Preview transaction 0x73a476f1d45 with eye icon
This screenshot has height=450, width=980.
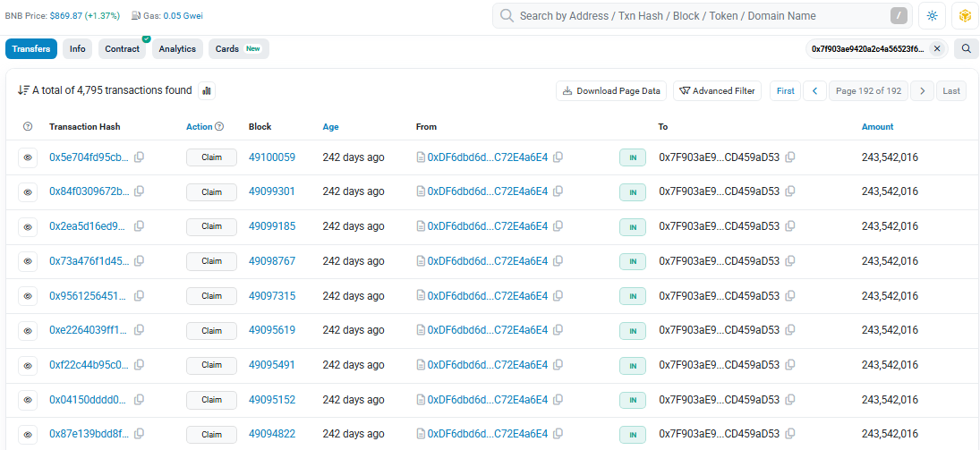click(28, 261)
